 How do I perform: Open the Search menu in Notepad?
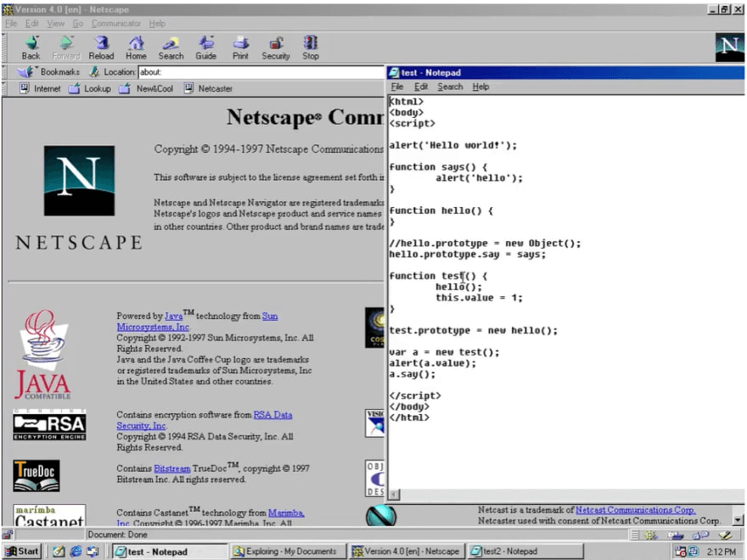click(x=450, y=87)
